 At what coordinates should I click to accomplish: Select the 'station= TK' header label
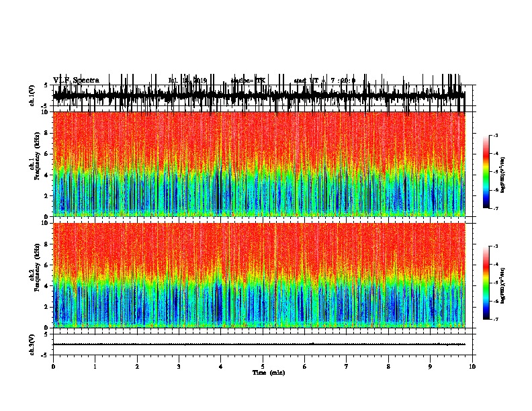pos(248,81)
